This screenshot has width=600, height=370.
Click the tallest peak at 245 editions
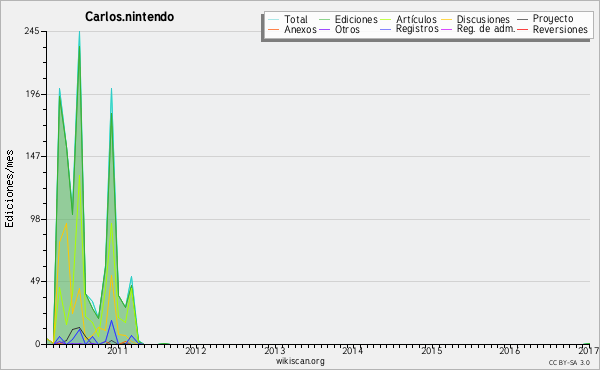[x=79, y=32]
